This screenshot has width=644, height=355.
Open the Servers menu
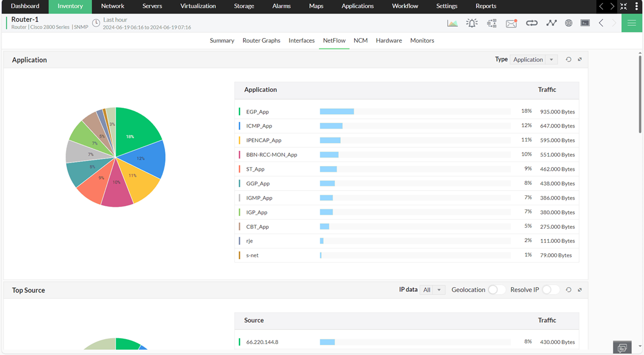[152, 6]
